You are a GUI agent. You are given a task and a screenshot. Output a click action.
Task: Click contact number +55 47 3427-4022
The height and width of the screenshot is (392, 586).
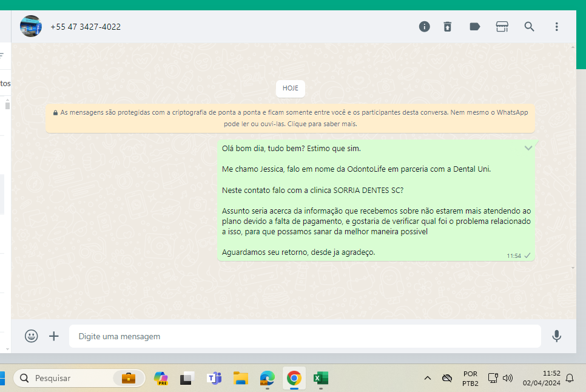(x=86, y=27)
